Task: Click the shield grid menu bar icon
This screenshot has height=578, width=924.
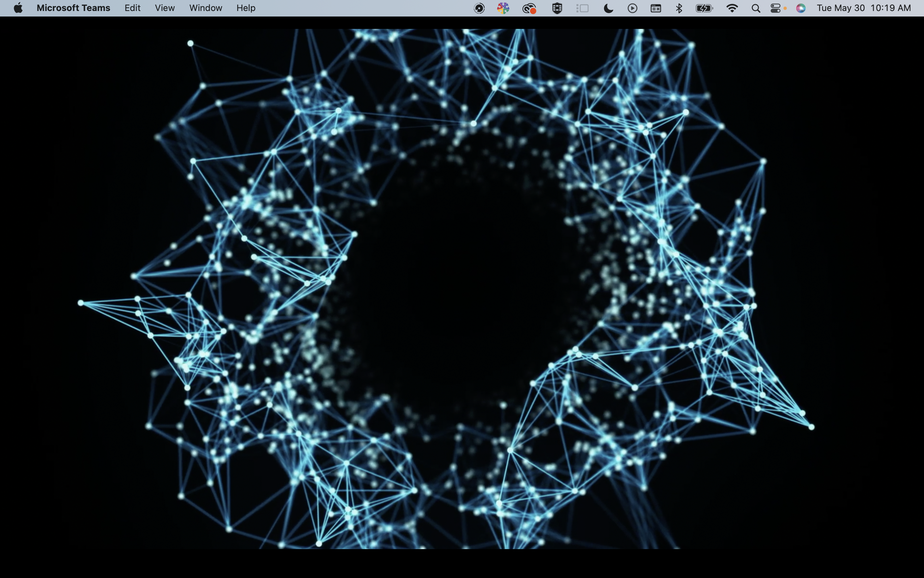Action: click(557, 8)
